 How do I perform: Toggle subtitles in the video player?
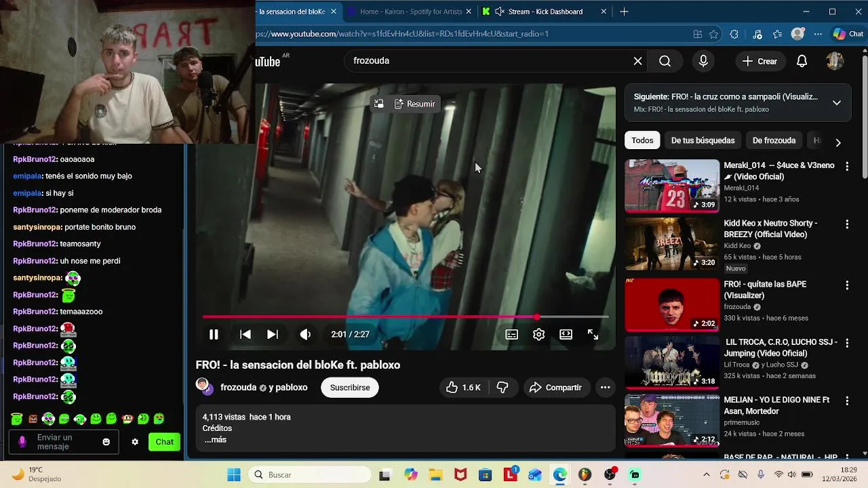512,334
